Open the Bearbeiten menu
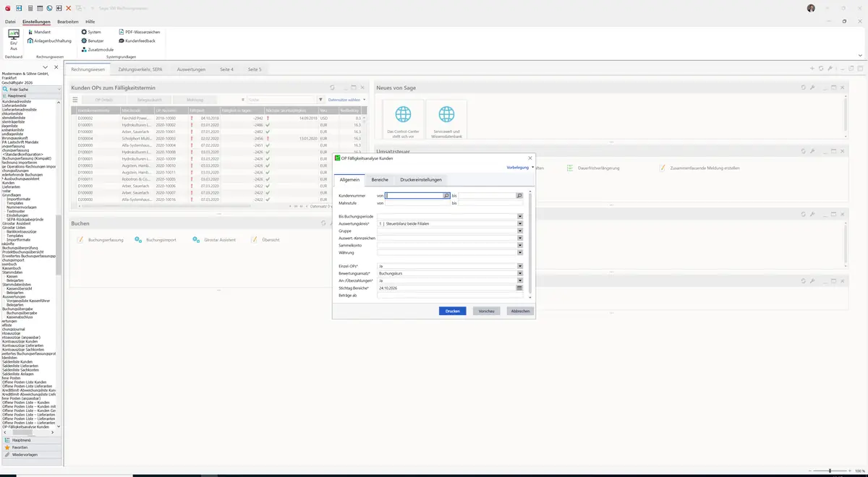Image resolution: width=868 pixels, height=477 pixels. [68, 22]
